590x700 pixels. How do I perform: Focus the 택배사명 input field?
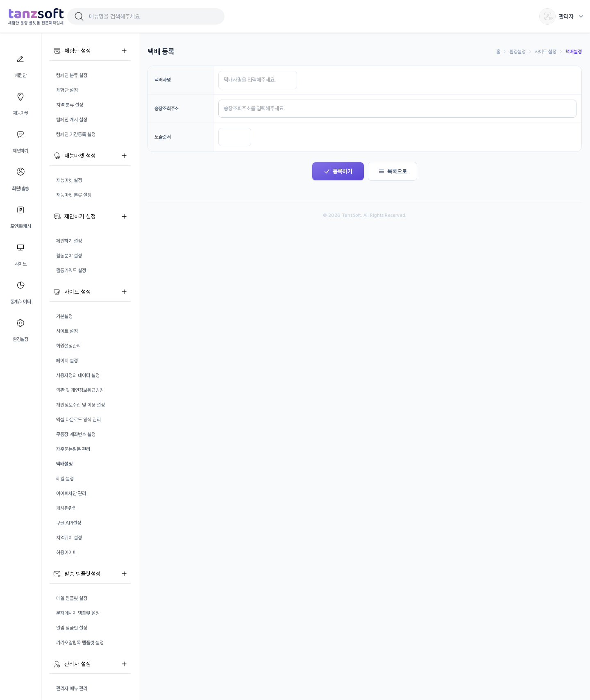click(258, 80)
